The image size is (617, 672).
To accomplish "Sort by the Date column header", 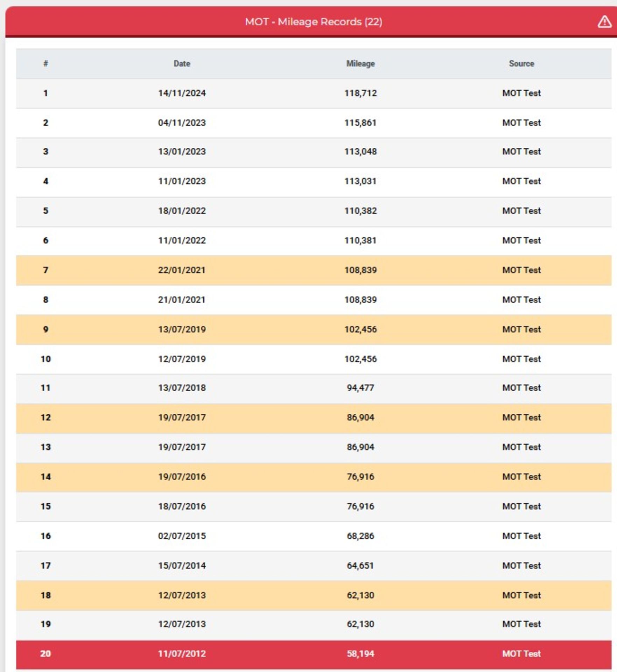I will point(182,64).
